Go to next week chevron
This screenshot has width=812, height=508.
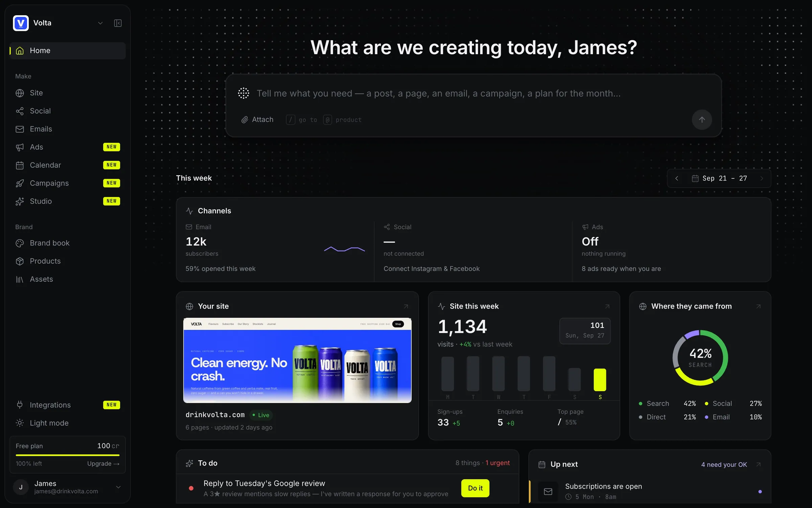click(x=762, y=178)
